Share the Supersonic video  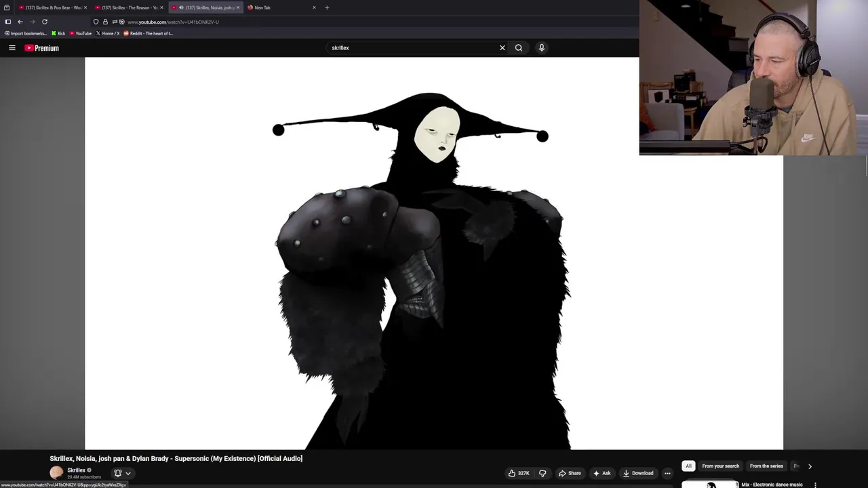tap(570, 473)
